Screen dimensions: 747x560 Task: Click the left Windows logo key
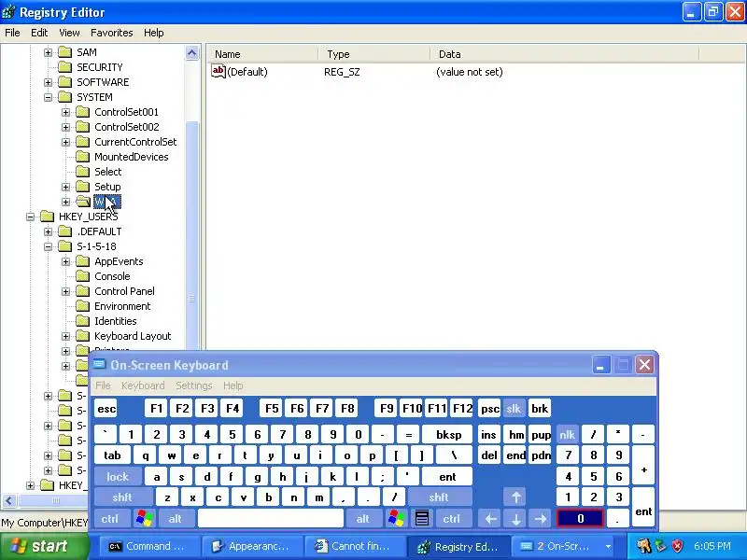(x=145, y=519)
